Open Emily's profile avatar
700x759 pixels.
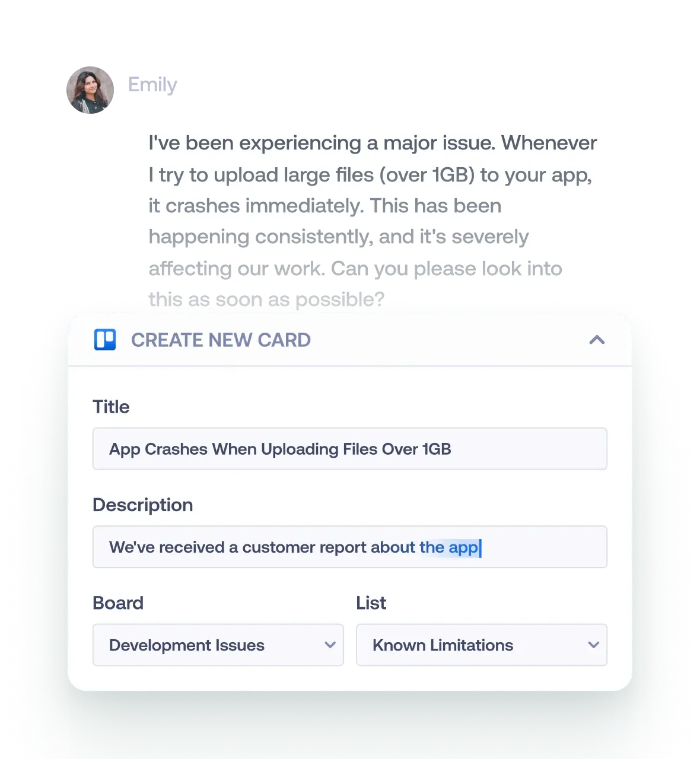(x=90, y=90)
